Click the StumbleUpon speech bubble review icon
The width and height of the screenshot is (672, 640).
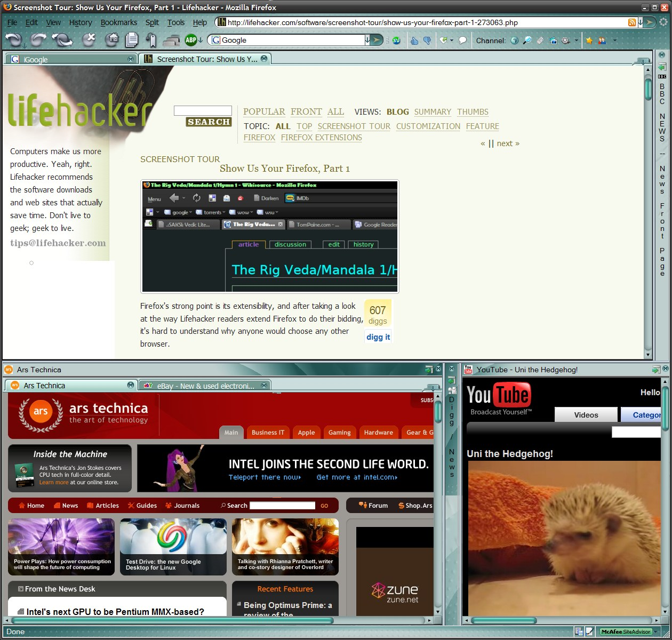(x=463, y=40)
